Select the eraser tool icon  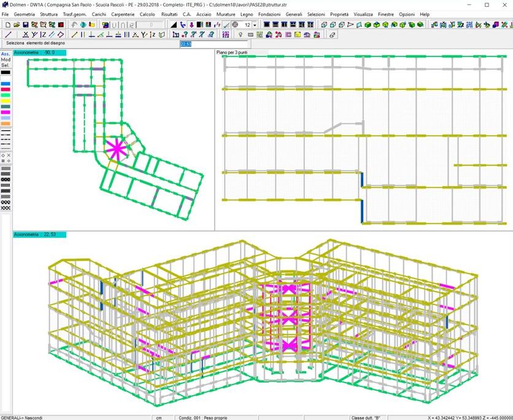click(x=332, y=35)
